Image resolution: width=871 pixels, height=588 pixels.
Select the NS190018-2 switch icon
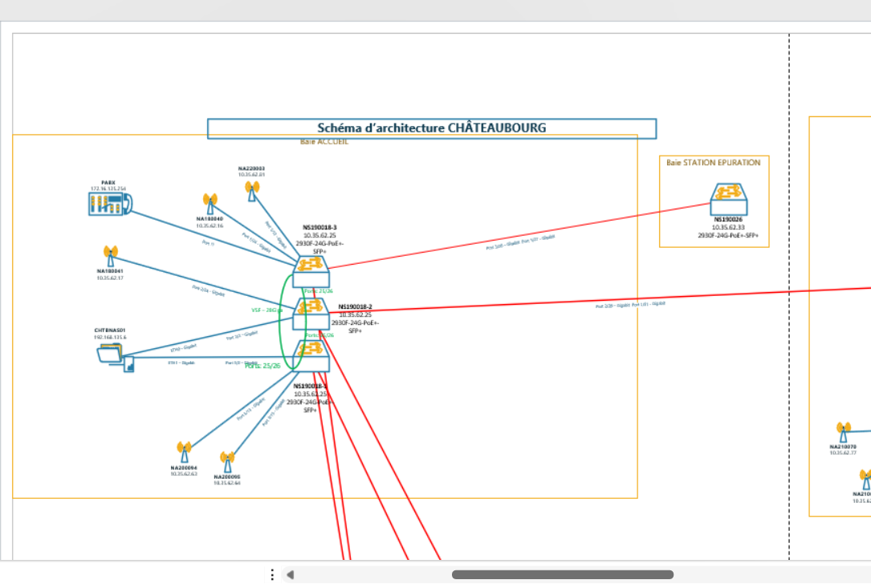pos(311,313)
